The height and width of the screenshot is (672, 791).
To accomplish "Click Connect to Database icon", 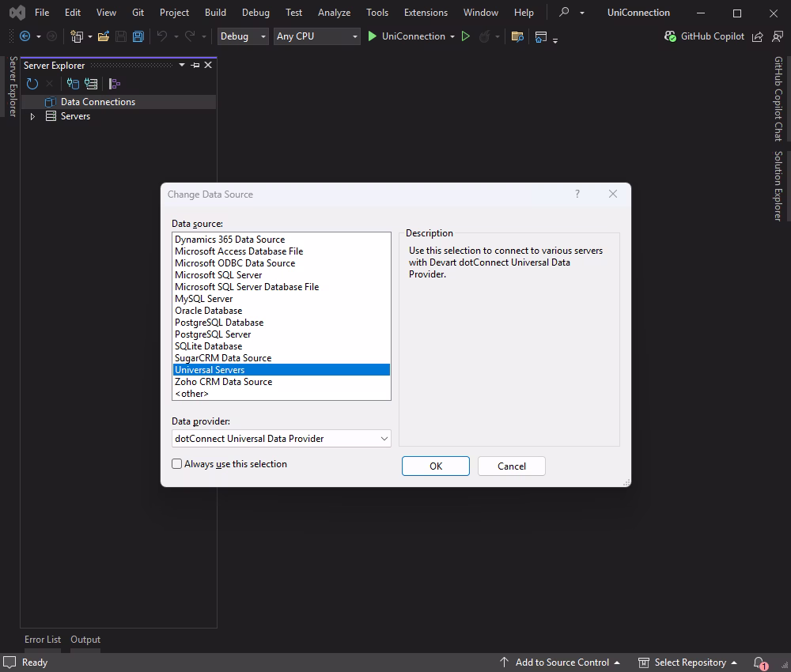I will click(73, 84).
